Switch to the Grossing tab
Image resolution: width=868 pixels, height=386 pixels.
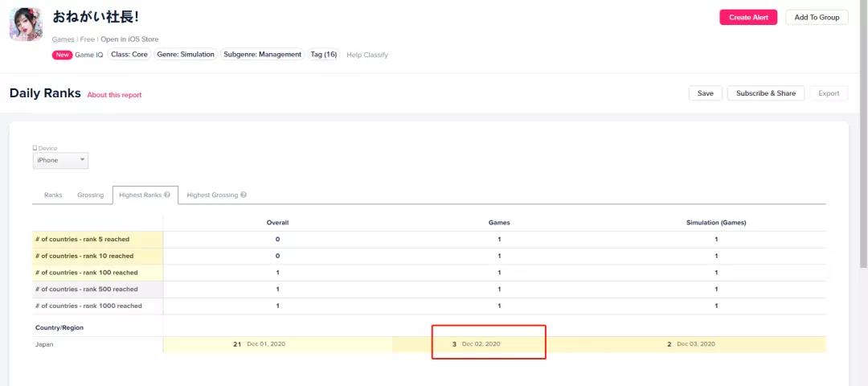(90, 195)
